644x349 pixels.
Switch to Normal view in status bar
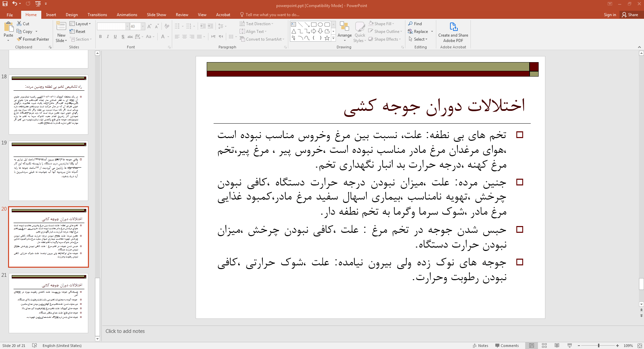point(532,346)
